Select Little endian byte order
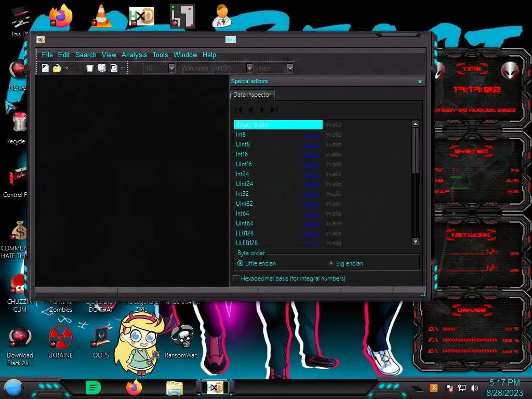Viewport: 532px width, 399px height. click(257, 263)
